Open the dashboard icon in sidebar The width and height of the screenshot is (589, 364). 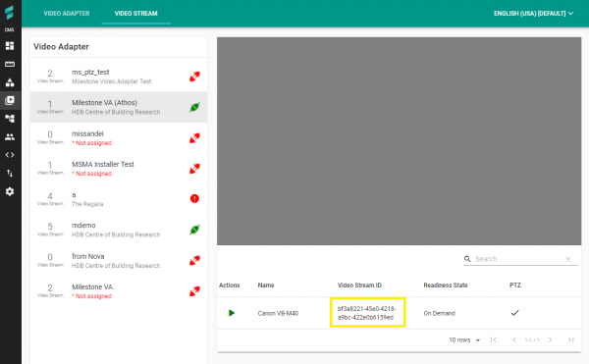coord(10,46)
